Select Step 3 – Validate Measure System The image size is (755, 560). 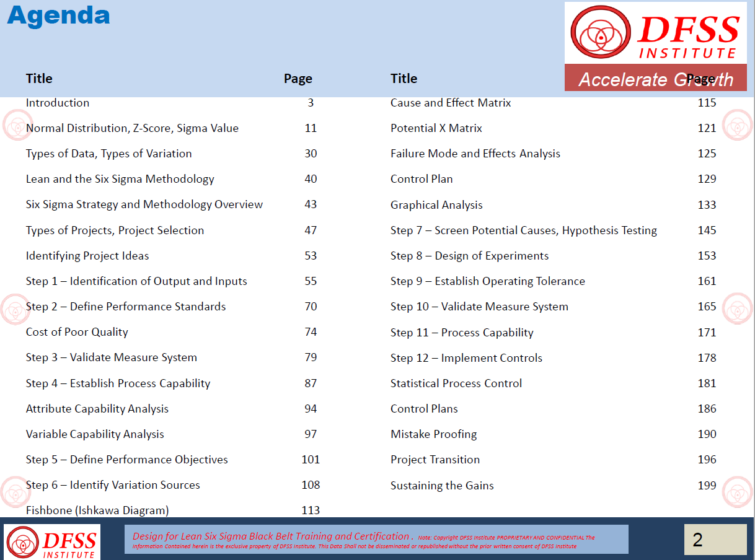coord(112,357)
